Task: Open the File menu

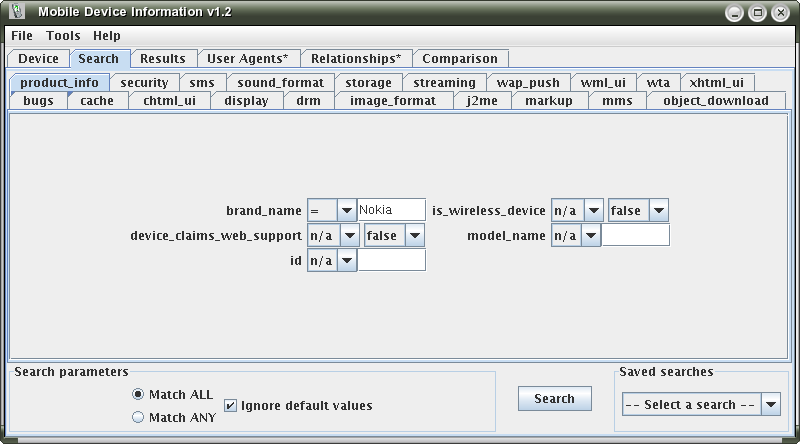Action: [22, 36]
